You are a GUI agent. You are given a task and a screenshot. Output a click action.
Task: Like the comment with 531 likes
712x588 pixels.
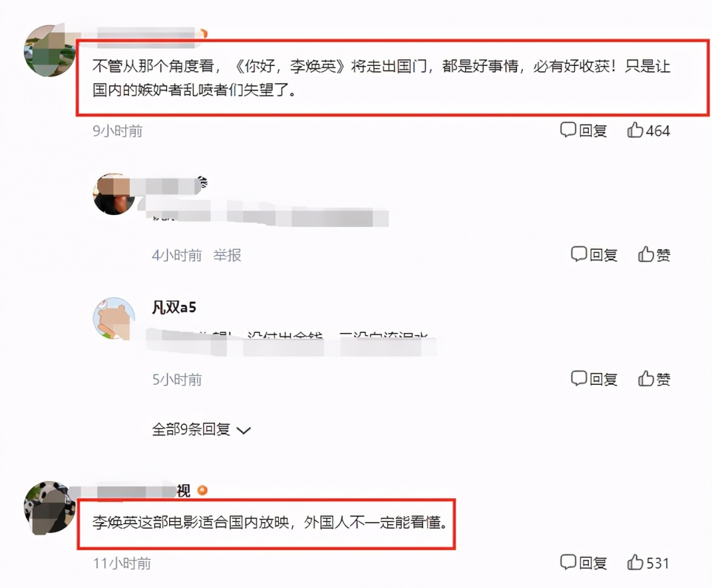(635, 562)
